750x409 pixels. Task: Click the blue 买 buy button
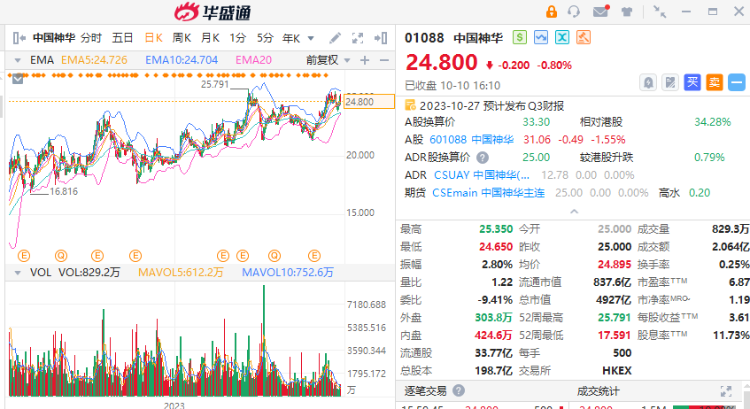(x=692, y=83)
